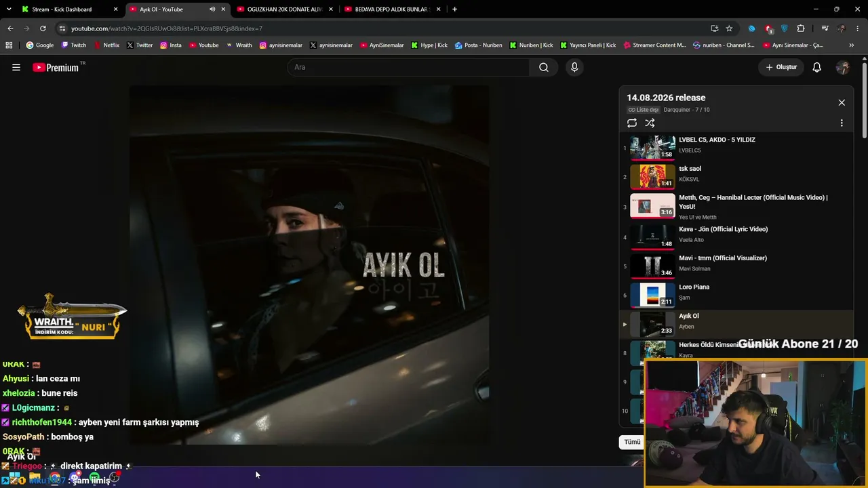Select Loro Piana playlist entry title
This screenshot has width=868, height=488.
pos(694,287)
